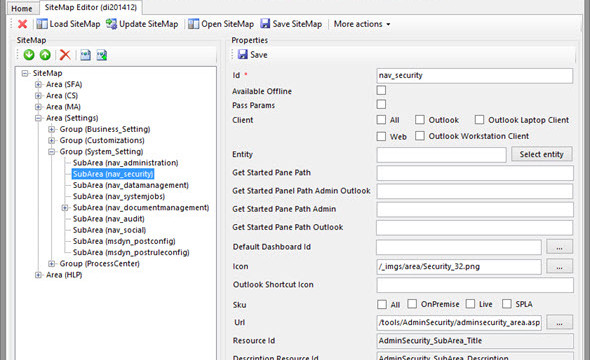The width and height of the screenshot is (590, 360).
Task: Click the Url input field
Action: click(x=459, y=323)
